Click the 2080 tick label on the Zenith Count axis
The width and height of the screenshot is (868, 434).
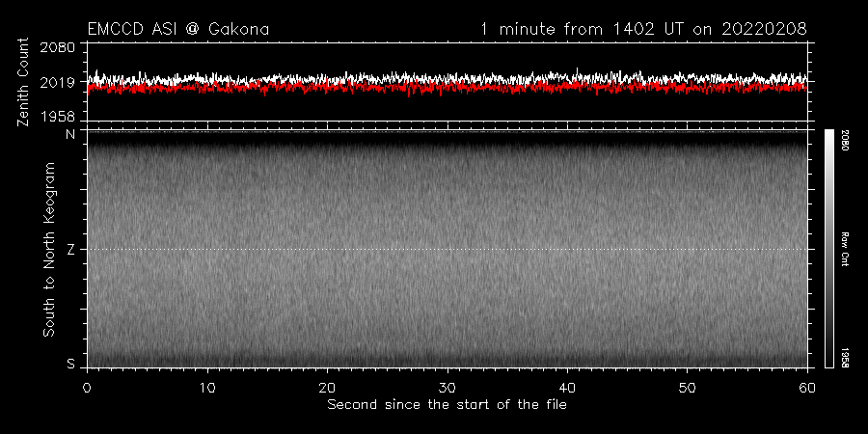tap(57, 47)
